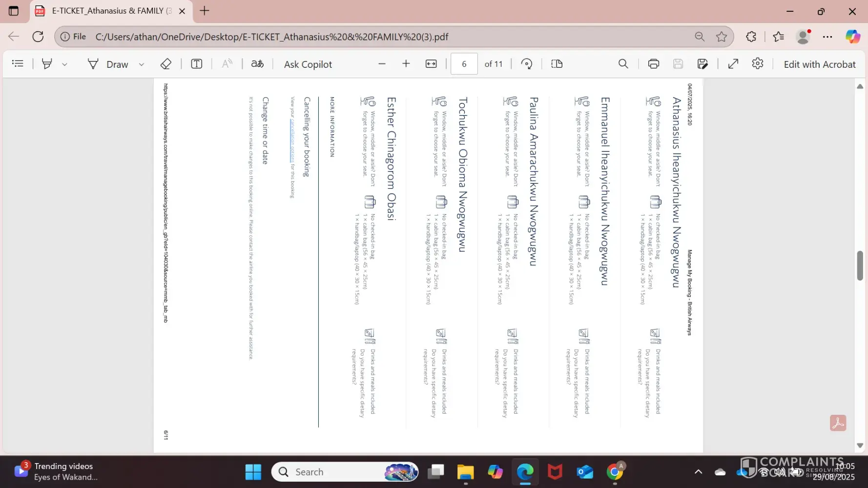Click the Ask Copilot button
This screenshot has width=868, height=488.
click(308, 64)
